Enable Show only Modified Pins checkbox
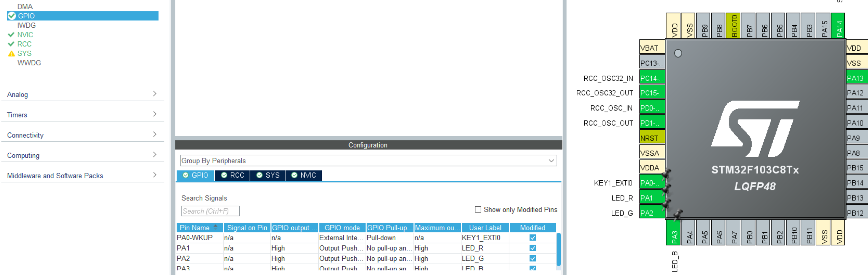Screen dimensions: 868x275 [478, 209]
